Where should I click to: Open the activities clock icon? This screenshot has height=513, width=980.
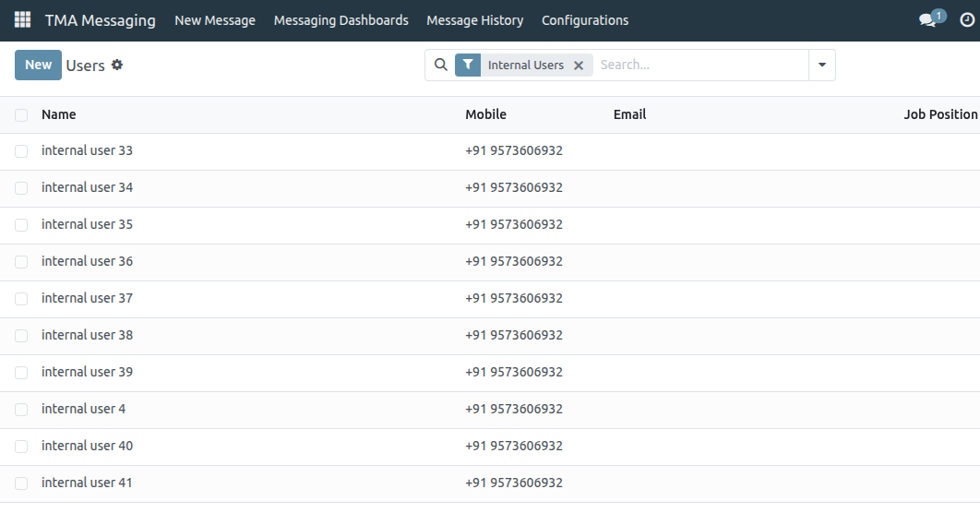click(x=966, y=20)
